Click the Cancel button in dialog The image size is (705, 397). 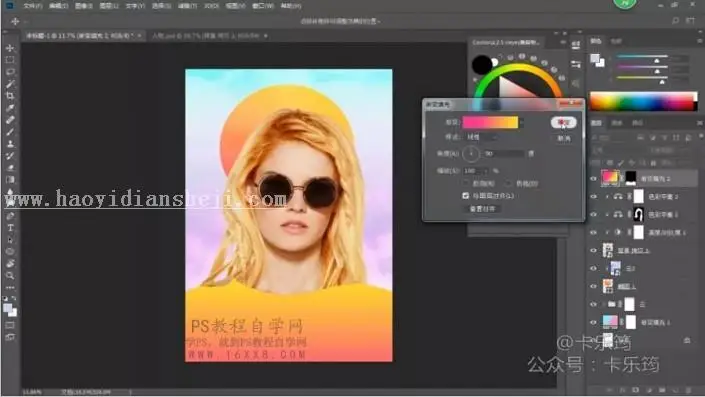pos(564,138)
